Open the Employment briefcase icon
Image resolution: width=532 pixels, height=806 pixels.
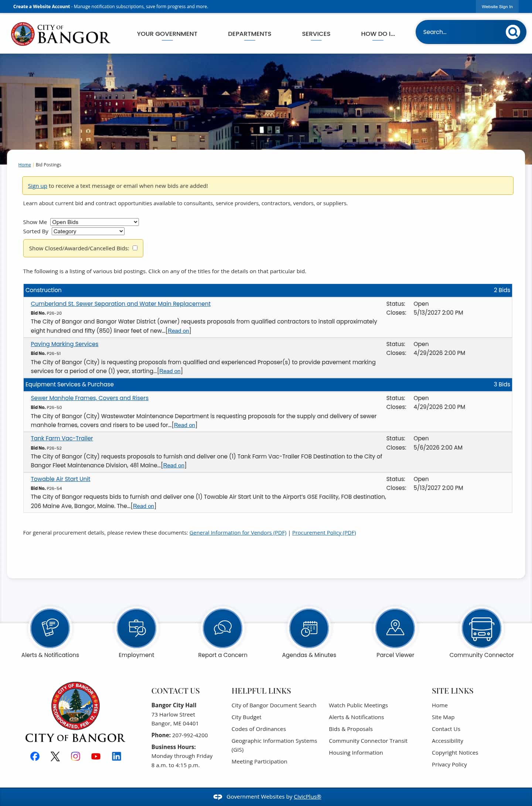[136, 628]
